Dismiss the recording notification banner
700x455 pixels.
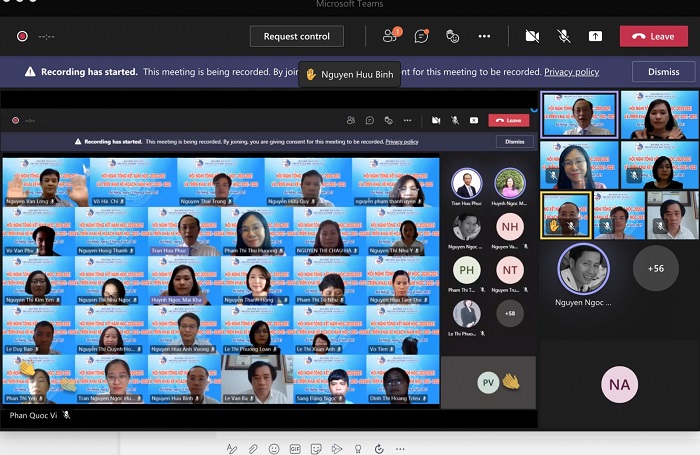tap(663, 72)
